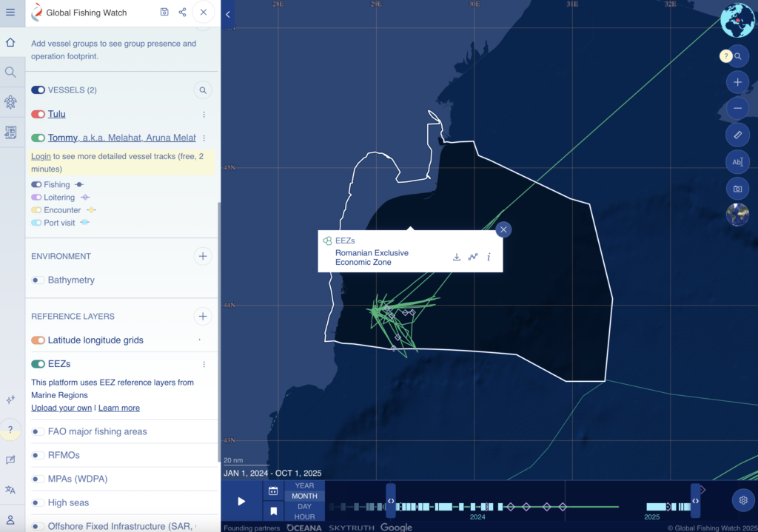Disable the Tulu vessel track
This screenshot has width=758, height=532.
38,114
